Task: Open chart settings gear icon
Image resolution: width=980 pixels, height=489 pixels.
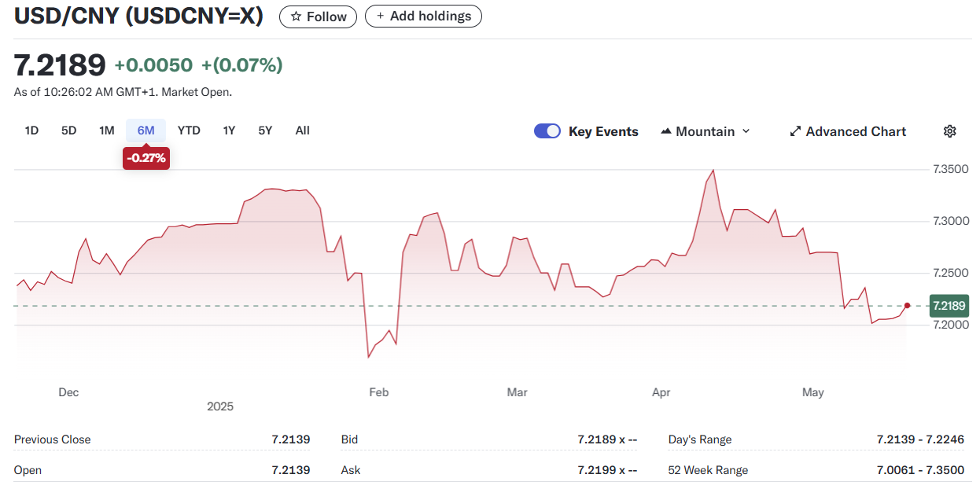Action: (949, 131)
